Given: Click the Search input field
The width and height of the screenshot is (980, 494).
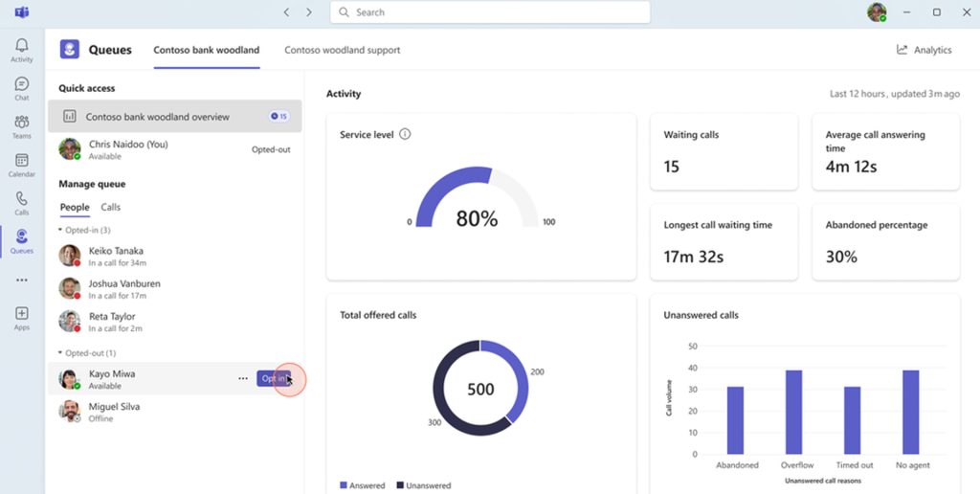Looking at the screenshot, I should [x=490, y=11].
